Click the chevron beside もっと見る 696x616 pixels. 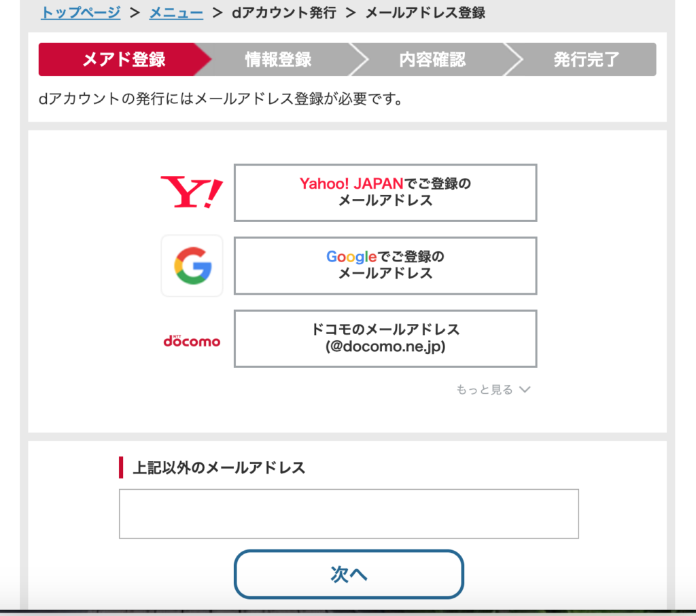tap(525, 389)
